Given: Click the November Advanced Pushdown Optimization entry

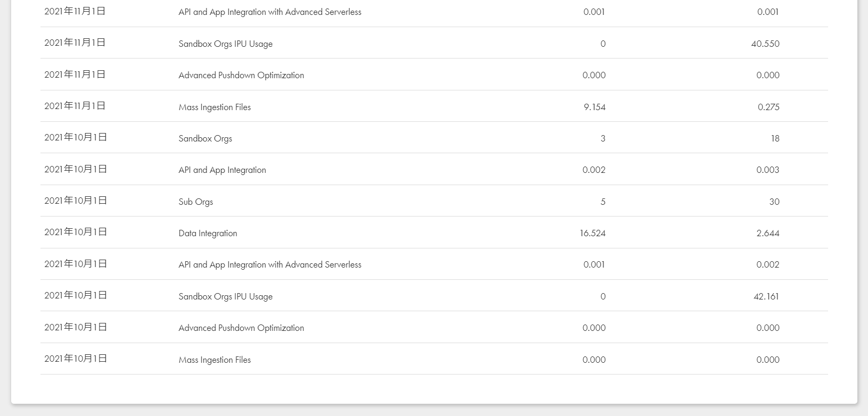Looking at the screenshot, I should [x=241, y=75].
